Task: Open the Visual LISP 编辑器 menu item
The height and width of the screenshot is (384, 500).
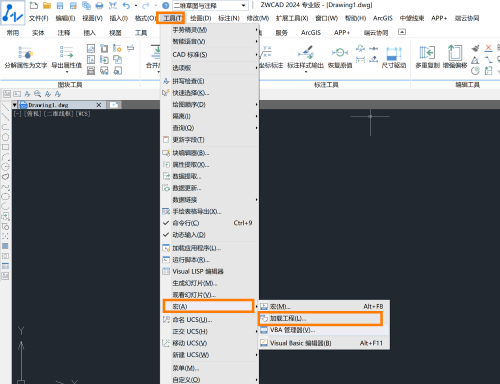Action: pyautogui.click(x=210, y=271)
